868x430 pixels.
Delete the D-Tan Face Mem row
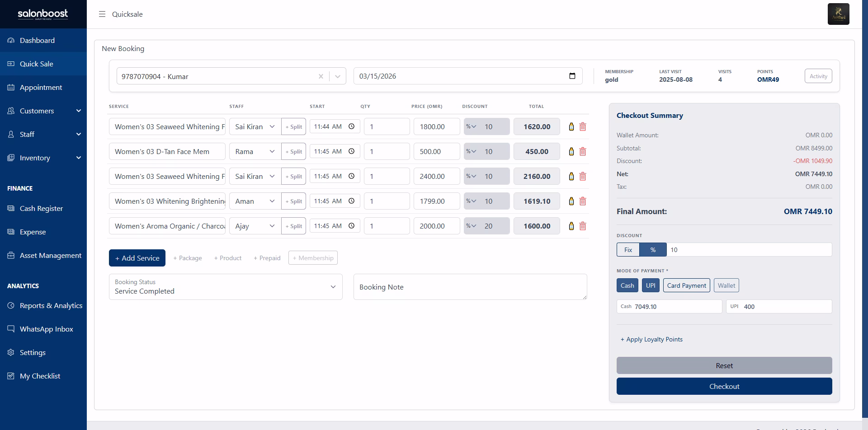583,151
